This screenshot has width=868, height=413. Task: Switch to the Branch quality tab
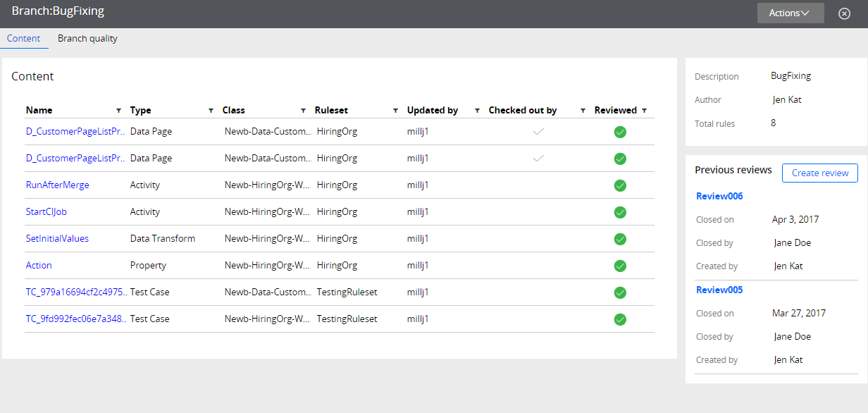pos(87,39)
